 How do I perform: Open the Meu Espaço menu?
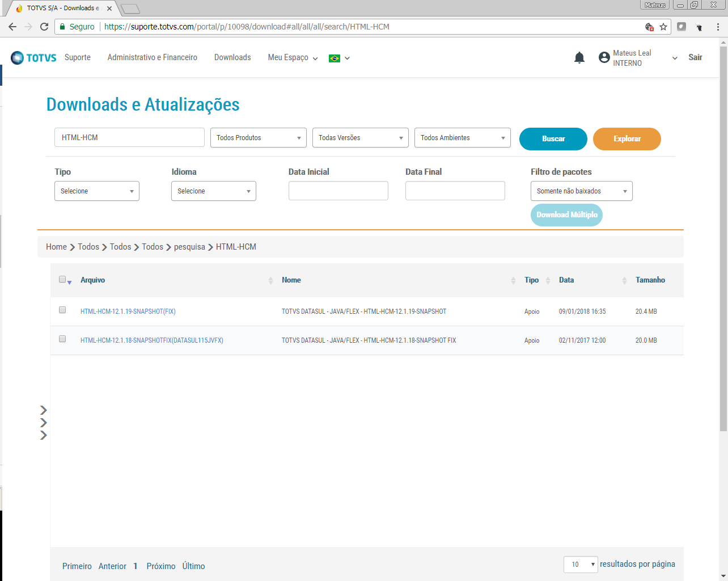point(293,57)
